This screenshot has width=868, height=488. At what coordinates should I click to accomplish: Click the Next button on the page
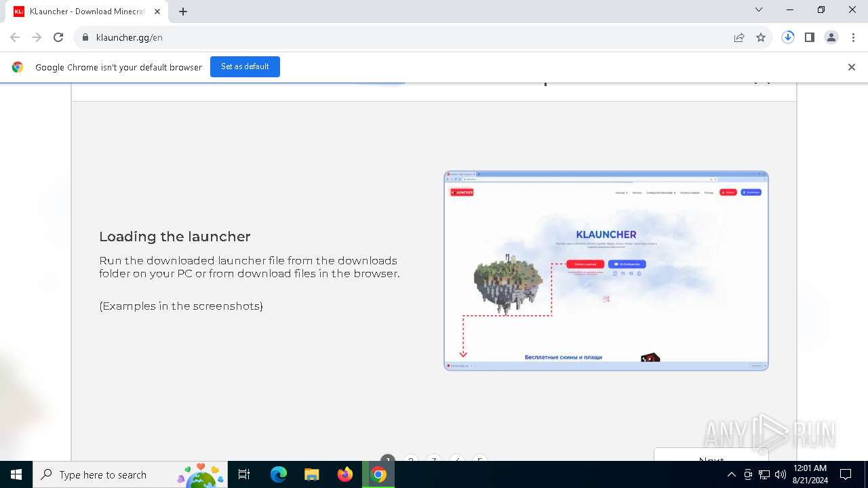click(x=711, y=455)
